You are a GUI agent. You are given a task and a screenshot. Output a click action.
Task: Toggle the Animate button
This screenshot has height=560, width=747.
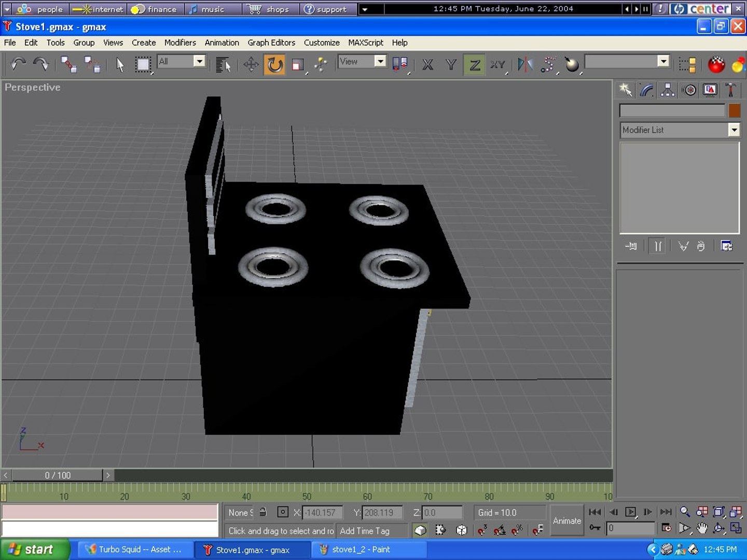pyautogui.click(x=566, y=521)
